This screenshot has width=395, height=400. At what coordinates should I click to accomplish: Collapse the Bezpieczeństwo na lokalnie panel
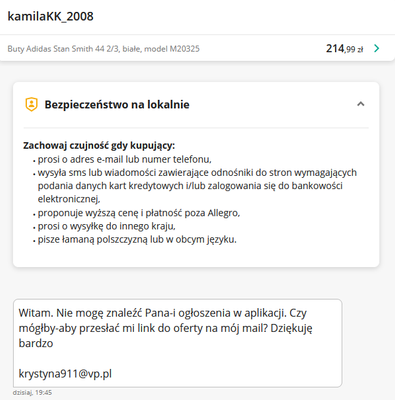tap(360, 104)
